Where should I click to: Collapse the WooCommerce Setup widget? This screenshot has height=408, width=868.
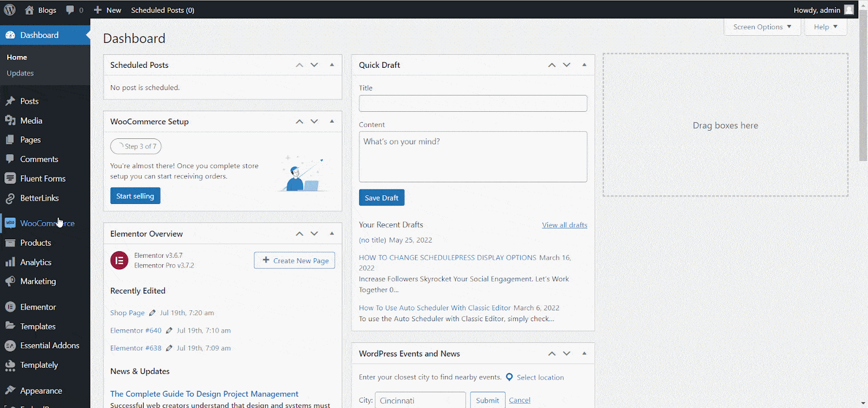332,122
